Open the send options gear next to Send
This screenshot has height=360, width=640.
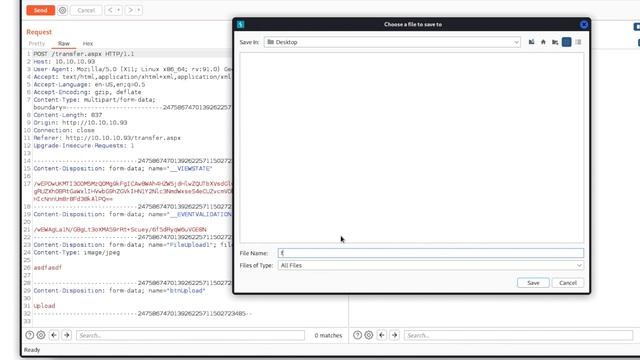(62, 10)
